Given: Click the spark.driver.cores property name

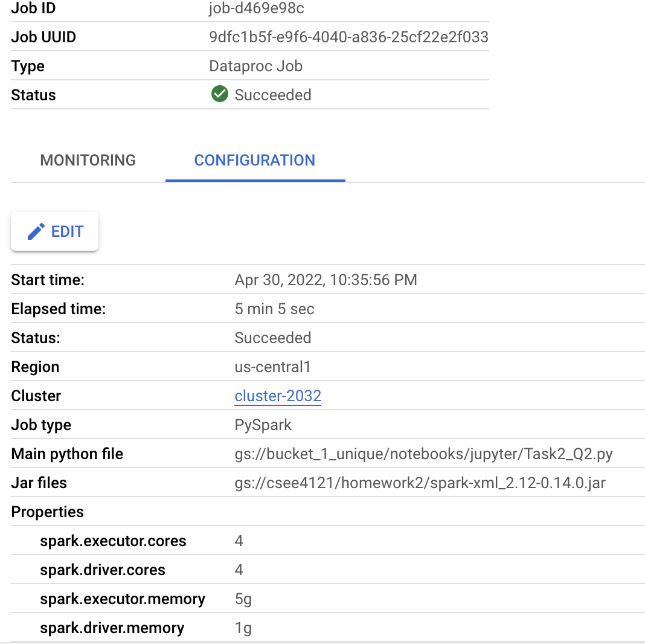Looking at the screenshot, I should pos(103,570).
